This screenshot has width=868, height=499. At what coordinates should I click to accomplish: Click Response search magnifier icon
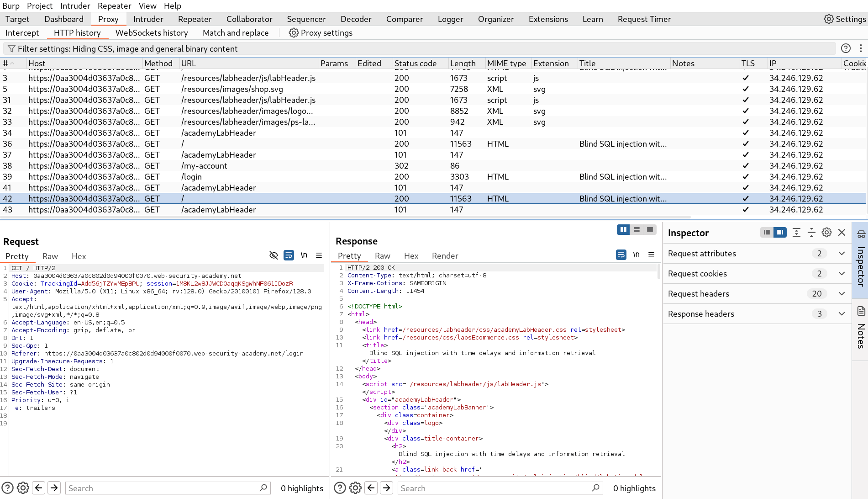click(x=595, y=488)
